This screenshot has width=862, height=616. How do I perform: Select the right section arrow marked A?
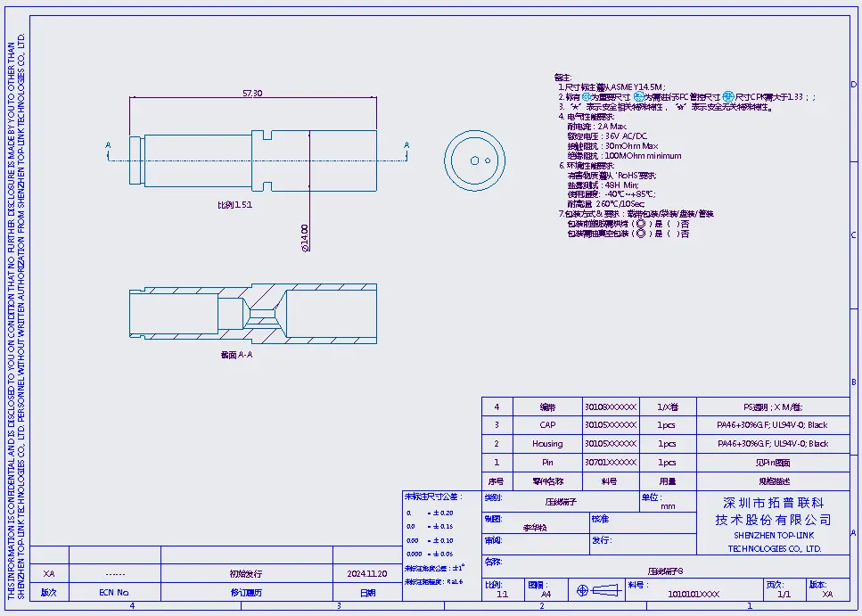click(406, 145)
